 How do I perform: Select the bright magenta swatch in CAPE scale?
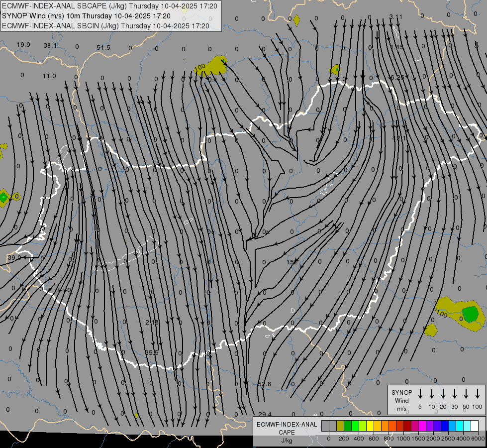[x=422, y=426]
